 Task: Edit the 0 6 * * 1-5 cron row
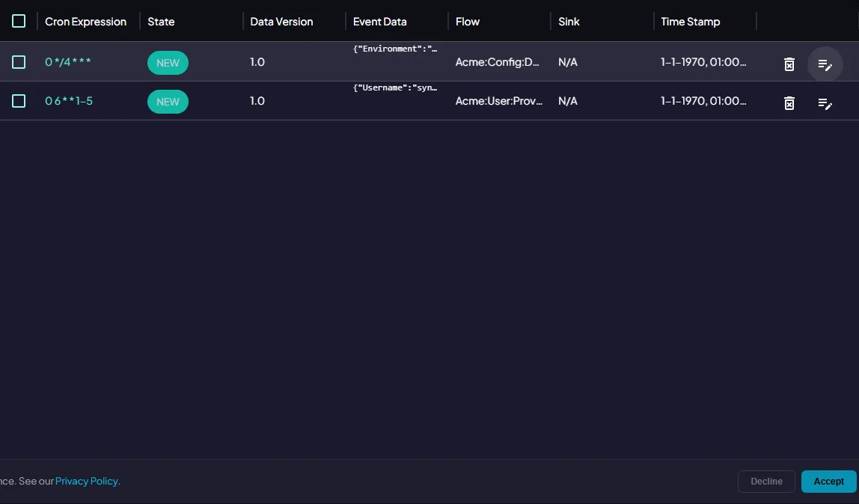[x=825, y=103]
